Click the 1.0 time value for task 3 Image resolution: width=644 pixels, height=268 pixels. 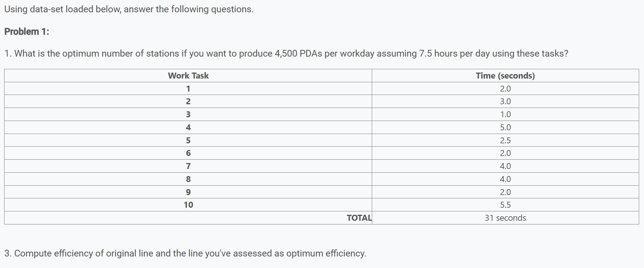(x=505, y=114)
